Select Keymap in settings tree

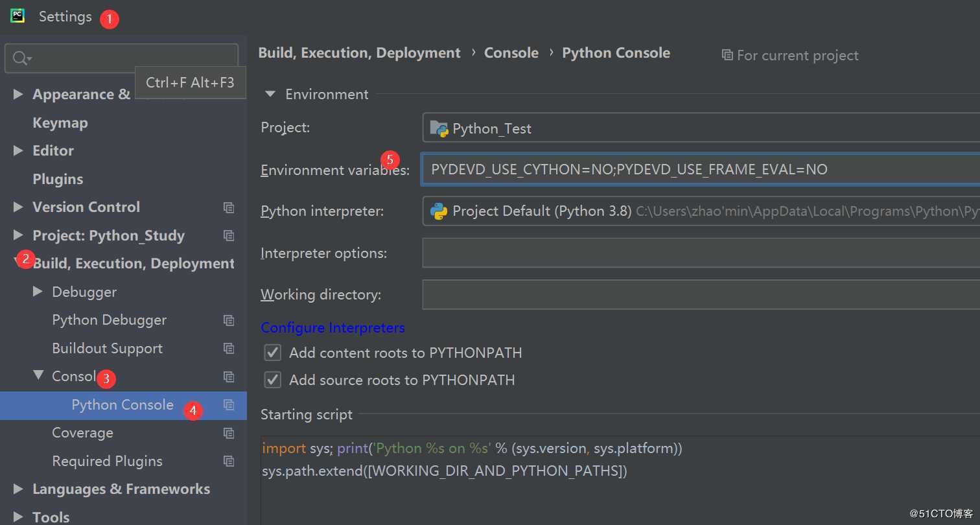pos(60,122)
